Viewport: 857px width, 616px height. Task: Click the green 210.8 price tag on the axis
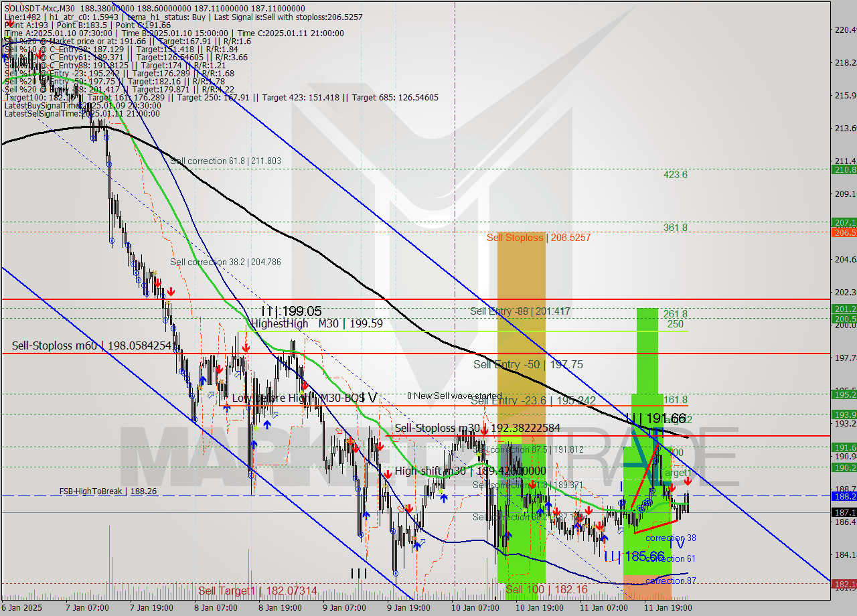(844, 170)
